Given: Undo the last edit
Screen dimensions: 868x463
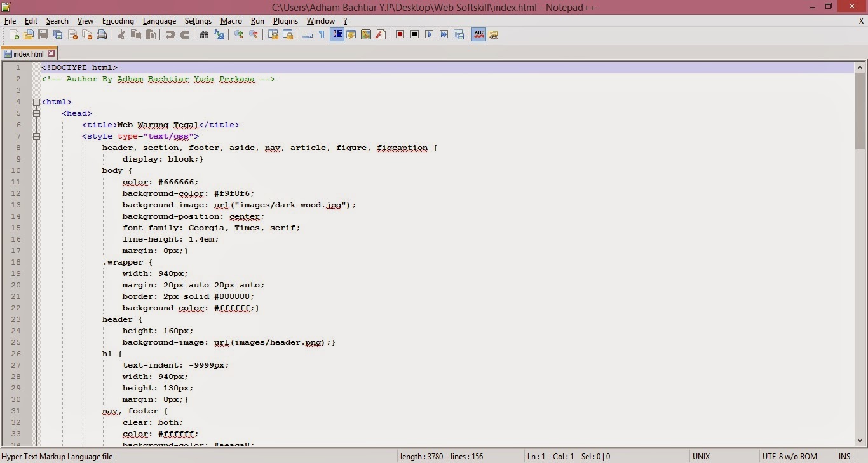Looking at the screenshot, I should [170, 34].
